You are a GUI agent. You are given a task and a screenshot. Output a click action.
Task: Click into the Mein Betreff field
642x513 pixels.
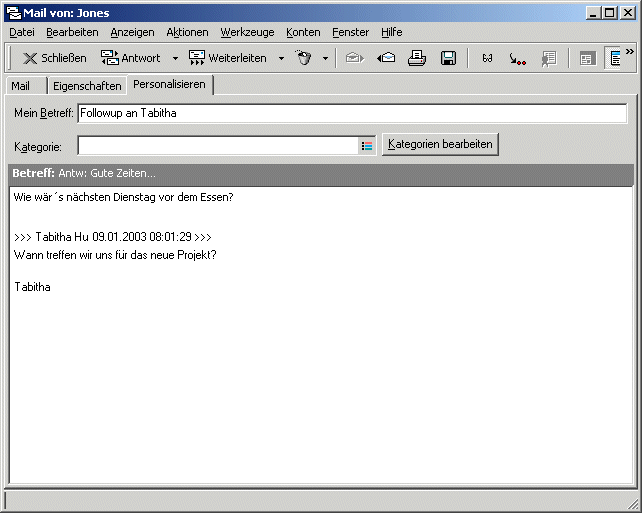coord(352,113)
